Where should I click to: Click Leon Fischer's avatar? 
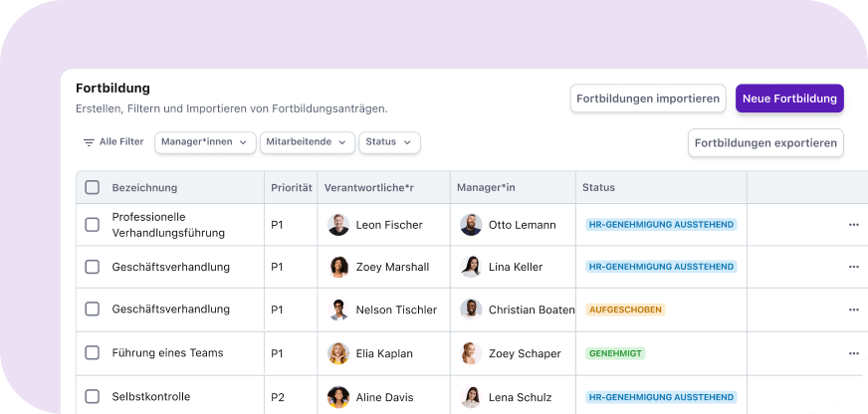(338, 225)
